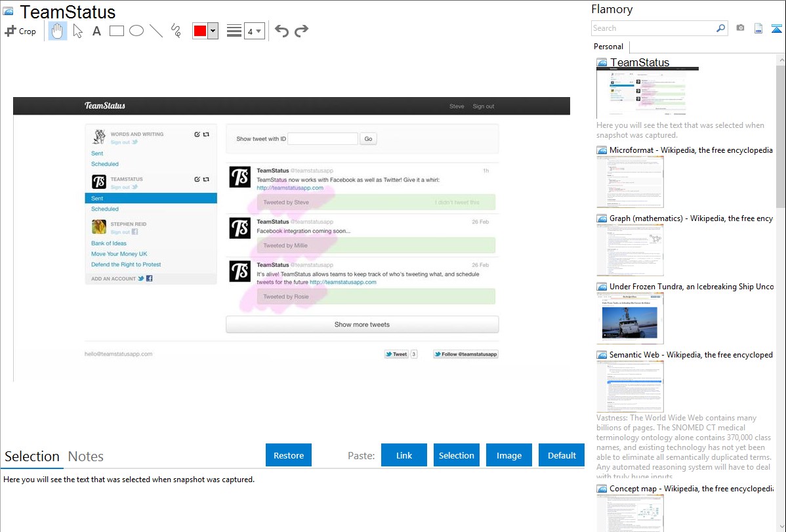Screen dimensions: 786x532
Task: Pick the freehand scribble tool
Action: click(x=176, y=31)
